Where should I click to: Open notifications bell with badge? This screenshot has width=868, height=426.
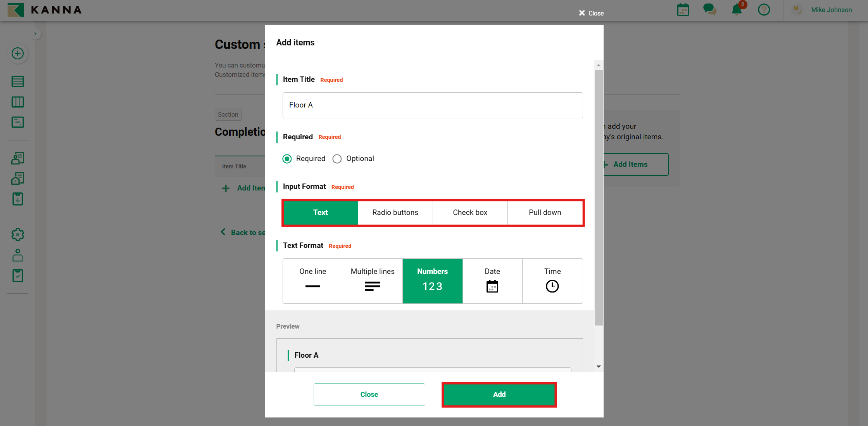tap(737, 10)
